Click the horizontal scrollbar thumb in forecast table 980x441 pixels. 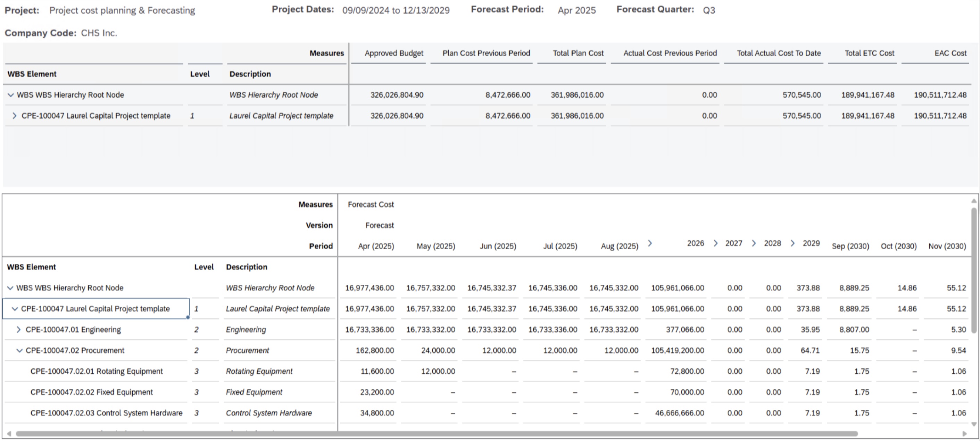pyautogui.click(x=437, y=434)
